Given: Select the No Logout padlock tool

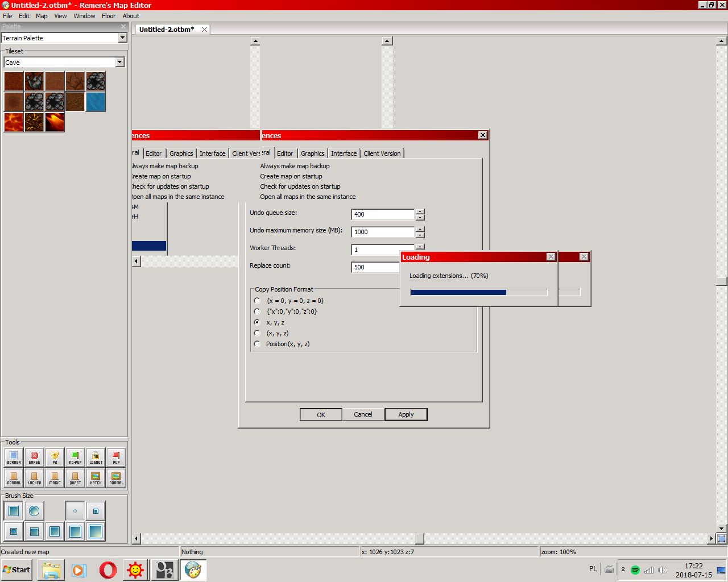Looking at the screenshot, I should pyautogui.click(x=96, y=458).
